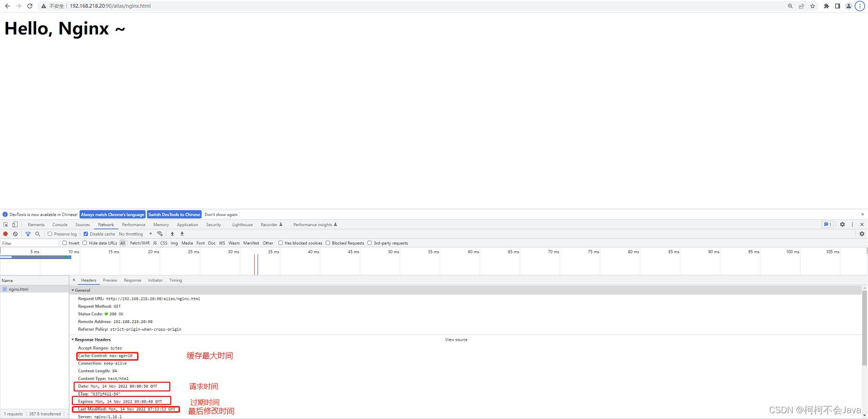The image size is (868, 419).
Task: Check the Invert filter checkbox
Action: pyautogui.click(x=65, y=243)
